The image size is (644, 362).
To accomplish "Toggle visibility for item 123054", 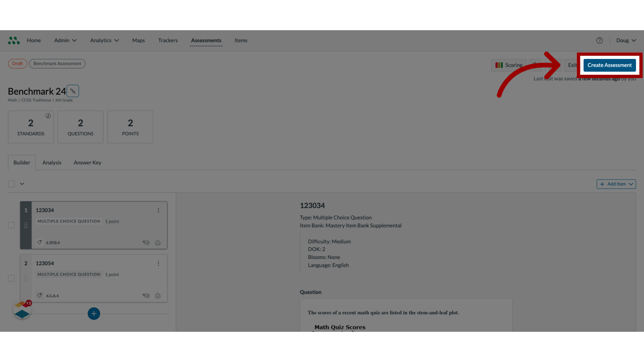I will [x=146, y=295].
